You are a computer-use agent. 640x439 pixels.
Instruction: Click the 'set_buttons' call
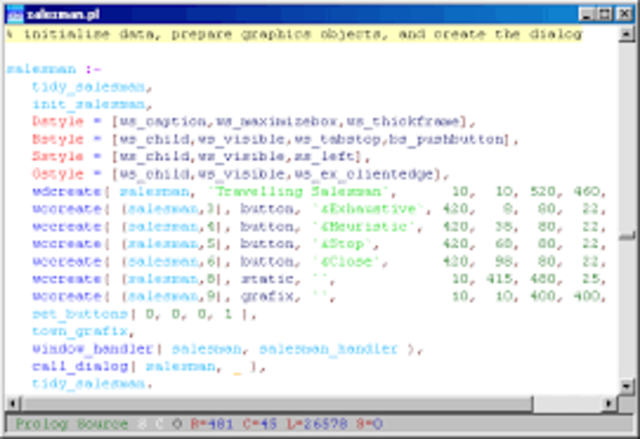point(80,314)
